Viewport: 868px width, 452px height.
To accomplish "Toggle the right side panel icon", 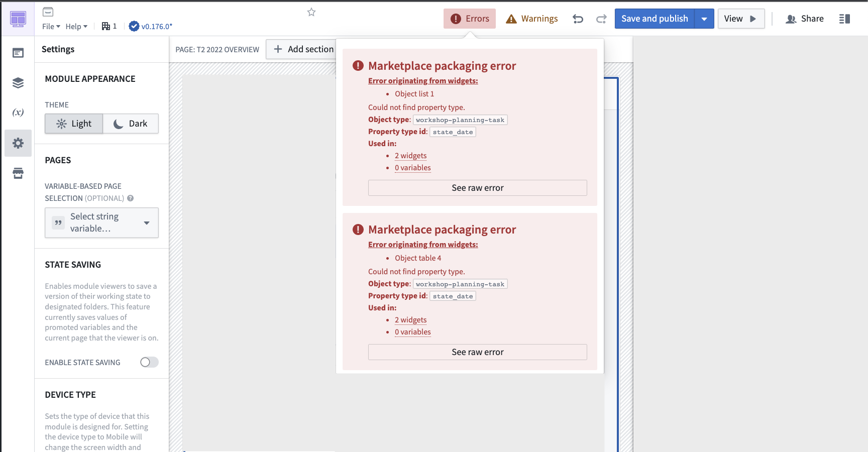I will pyautogui.click(x=844, y=19).
